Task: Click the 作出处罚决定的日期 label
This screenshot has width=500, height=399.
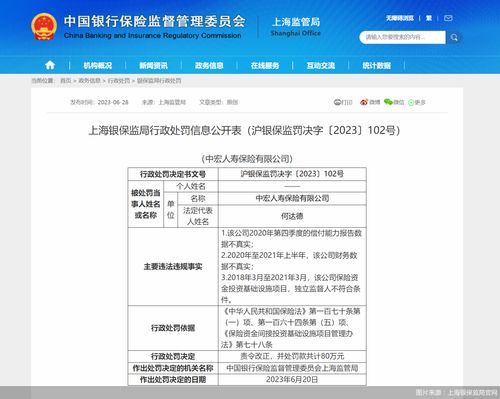Action: (x=173, y=380)
